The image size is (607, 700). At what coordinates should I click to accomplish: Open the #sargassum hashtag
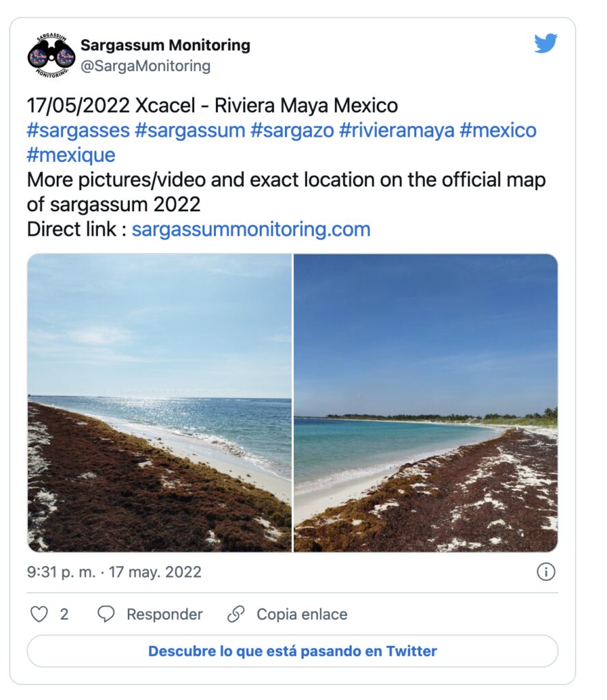click(189, 130)
